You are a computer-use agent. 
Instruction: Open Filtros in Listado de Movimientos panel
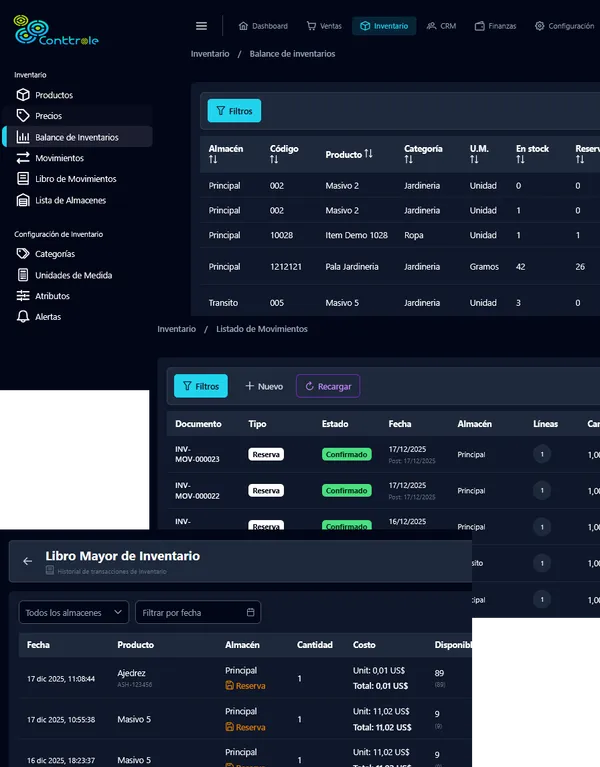(x=201, y=386)
